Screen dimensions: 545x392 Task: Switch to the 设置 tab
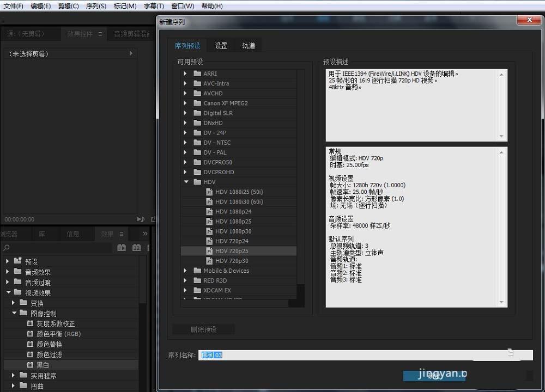click(x=221, y=46)
